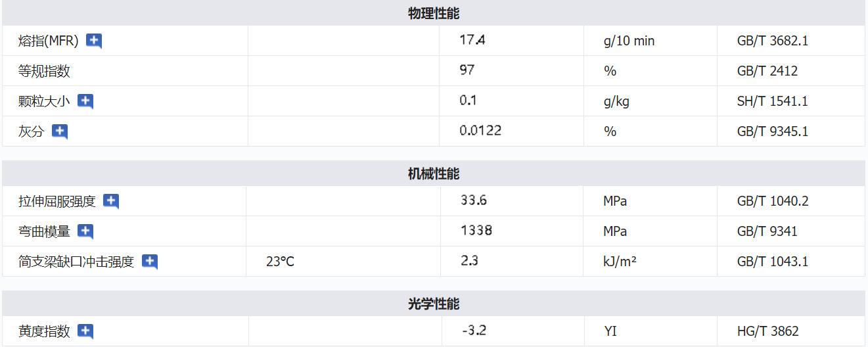
Task: Select the 1338 flexural modulus value
Action: pos(476,231)
